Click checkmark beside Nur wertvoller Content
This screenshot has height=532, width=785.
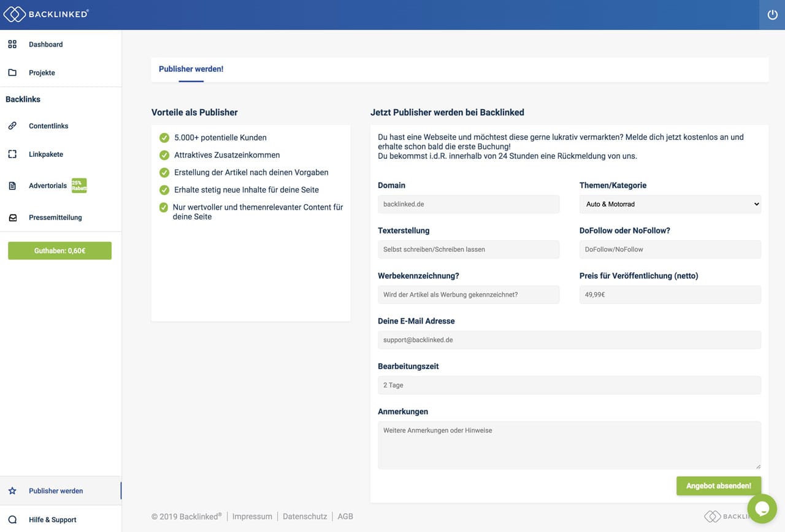pyautogui.click(x=164, y=207)
